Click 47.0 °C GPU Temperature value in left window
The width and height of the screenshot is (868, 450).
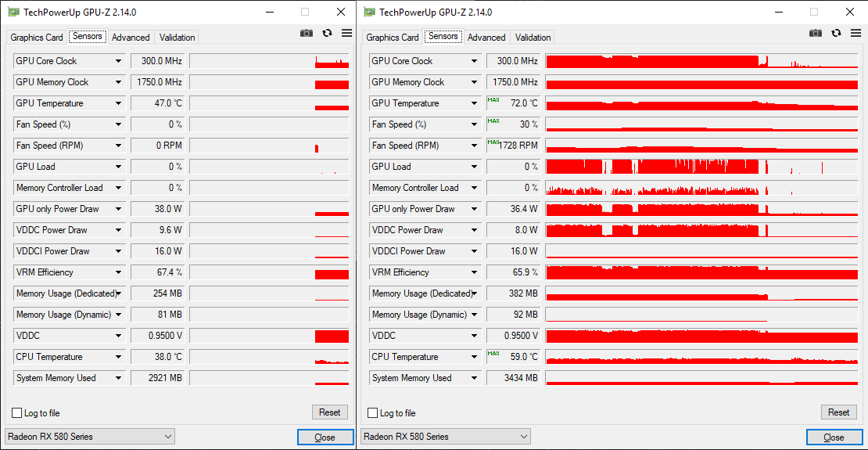pos(157,103)
